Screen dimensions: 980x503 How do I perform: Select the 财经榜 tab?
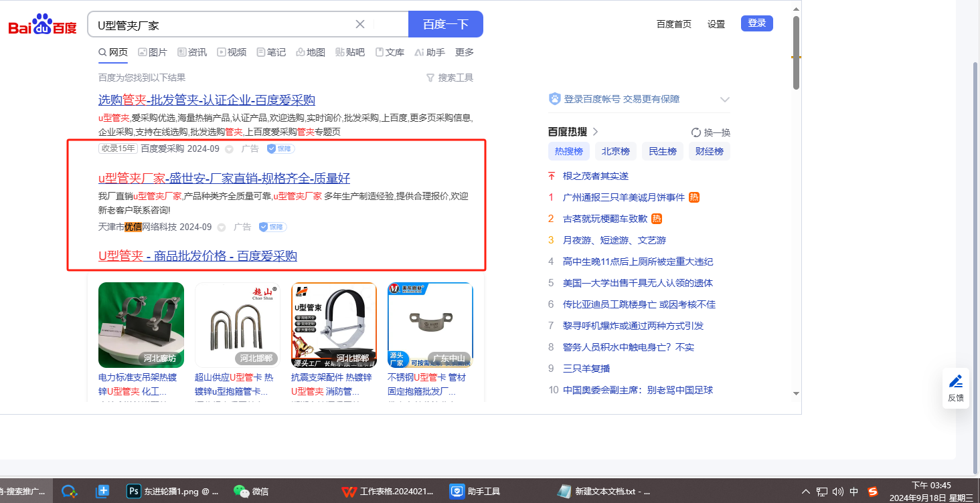coord(710,151)
